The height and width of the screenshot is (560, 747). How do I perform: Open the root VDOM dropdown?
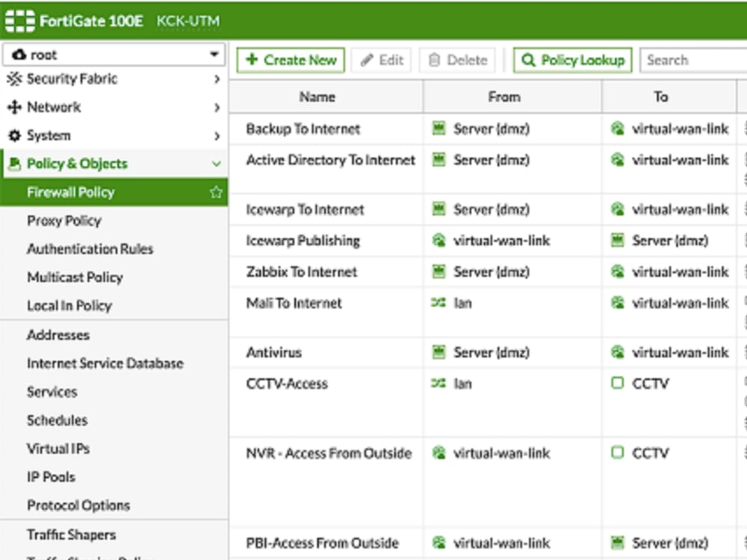pyautogui.click(x=114, y=55)
